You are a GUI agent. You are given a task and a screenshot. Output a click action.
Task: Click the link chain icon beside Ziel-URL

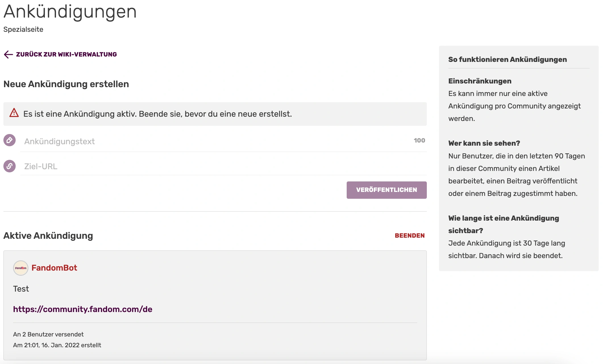[x=10, y=166]
